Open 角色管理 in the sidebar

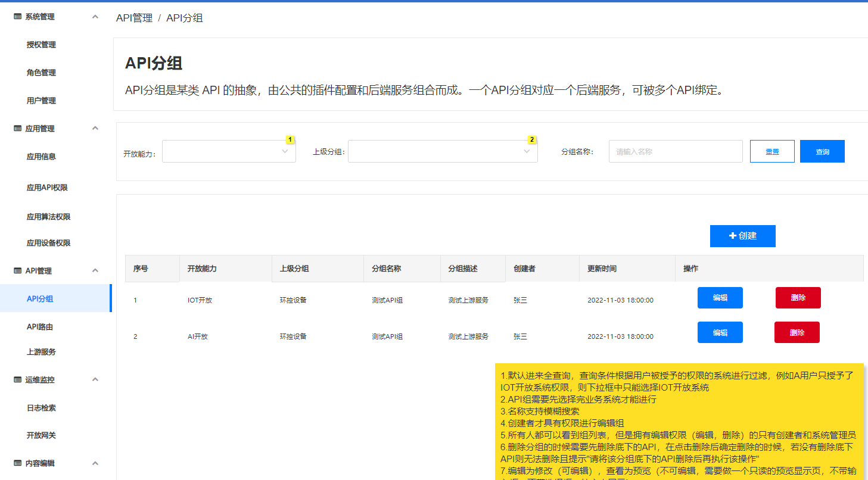pos(41,73)
